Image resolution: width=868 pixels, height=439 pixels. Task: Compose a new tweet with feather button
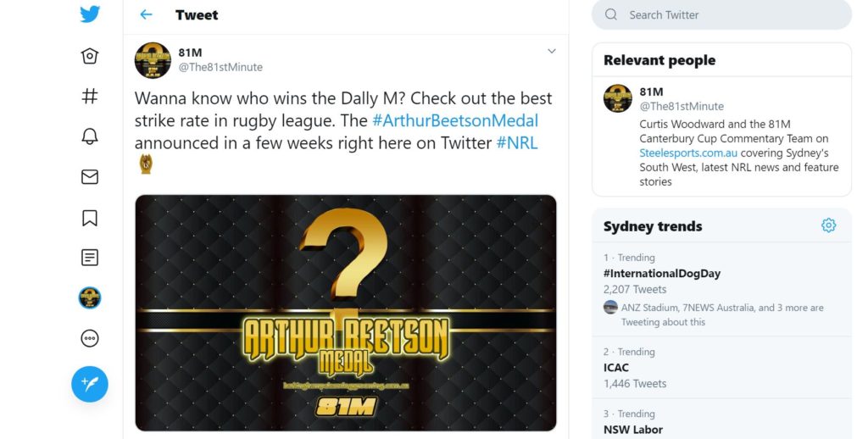point(90,384)
